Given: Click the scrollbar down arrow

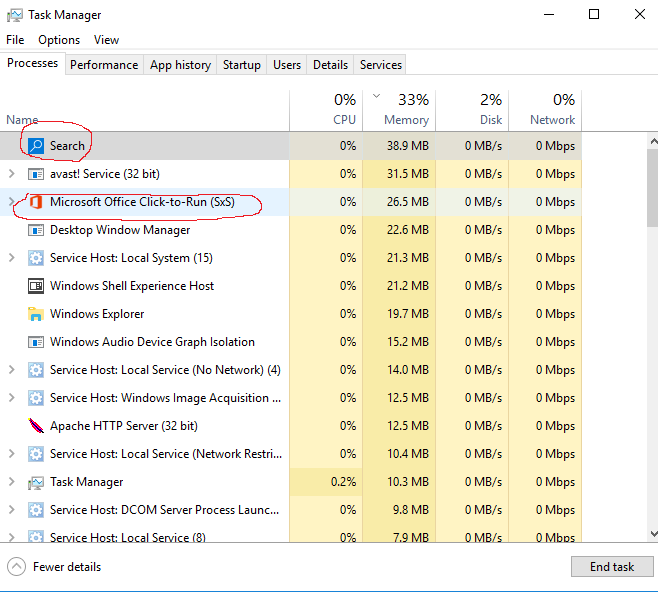Looking at the screenshot, I should (x=653, y=534).
